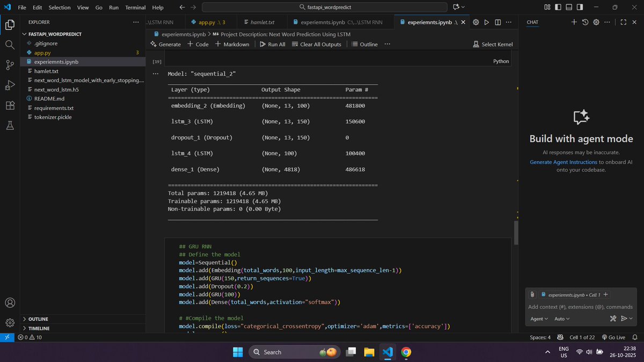The image size is (644, 362).
Task: Configure chat tools with the wrench icon
Action: pos(613,319)
